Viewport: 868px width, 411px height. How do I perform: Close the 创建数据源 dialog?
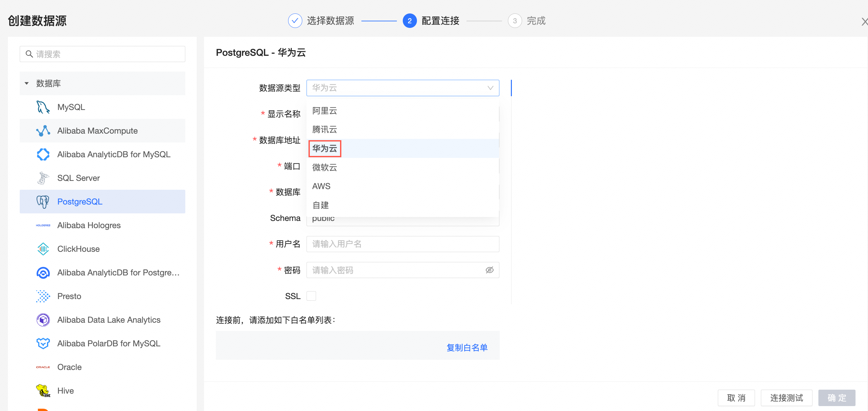(865, 22)
